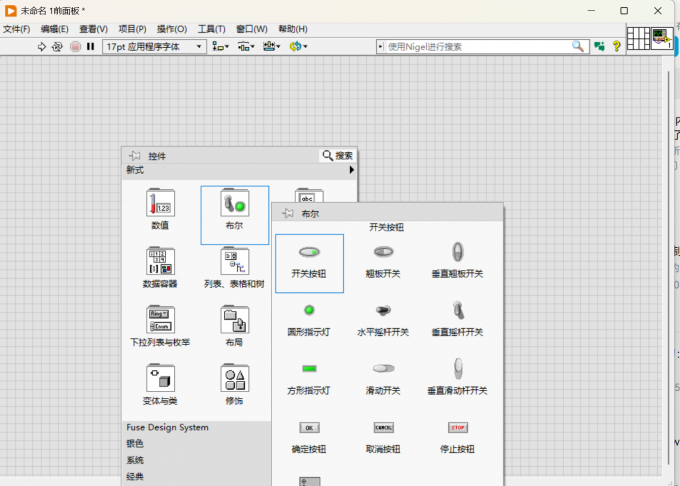Image resolution: width=680 pixels, height=486 pixels.
Task: Select the 垂直摇杆开关 control
Action: [x=458, y=320]
